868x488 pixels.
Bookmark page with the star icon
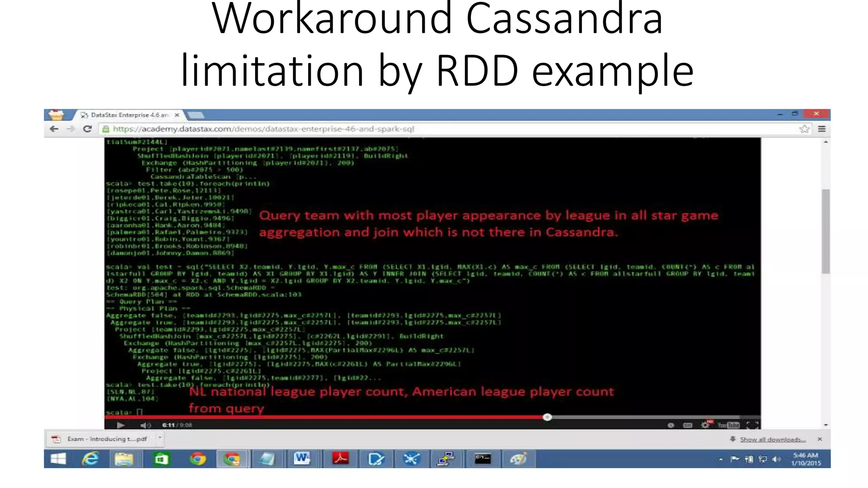[804, 129]
